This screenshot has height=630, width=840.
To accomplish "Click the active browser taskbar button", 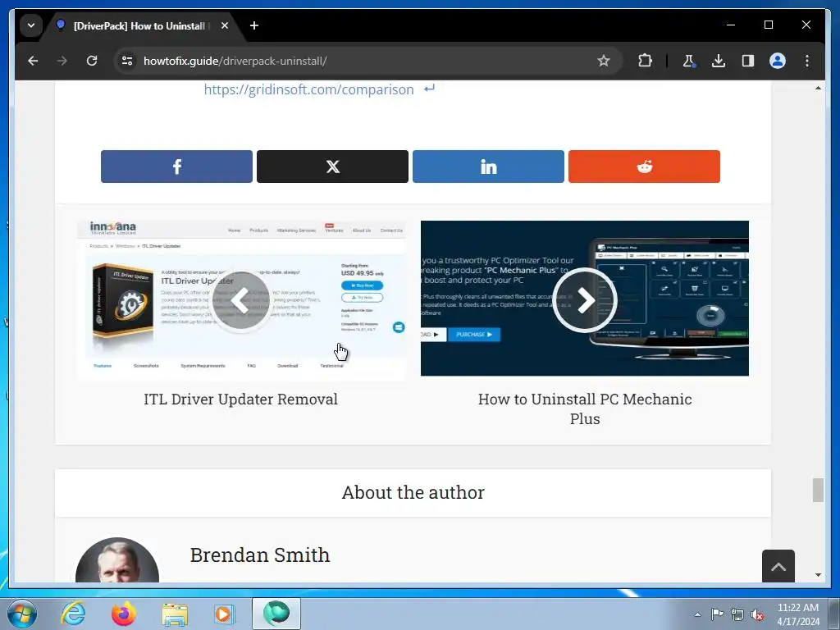I will coord(276,614).
